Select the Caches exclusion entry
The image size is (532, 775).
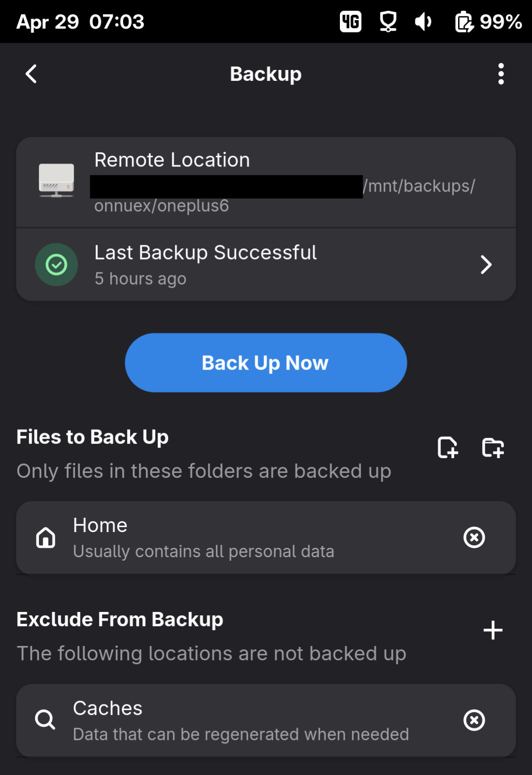point(246,720)
